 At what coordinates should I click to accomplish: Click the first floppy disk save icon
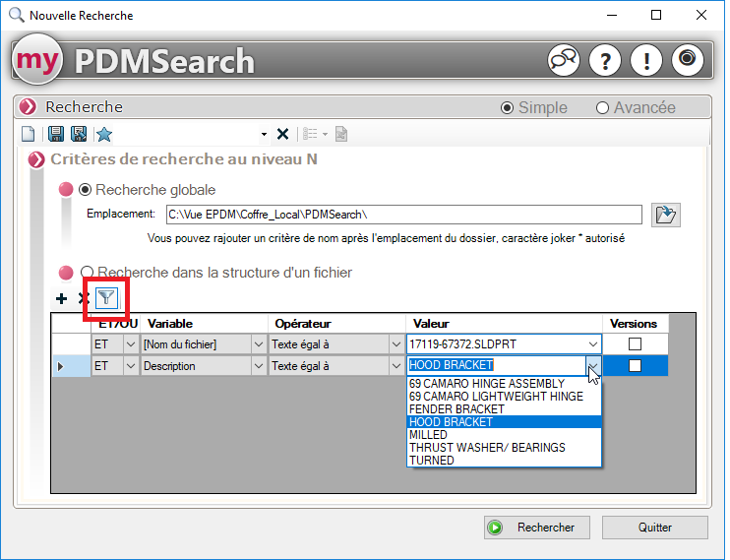(56, 134)
